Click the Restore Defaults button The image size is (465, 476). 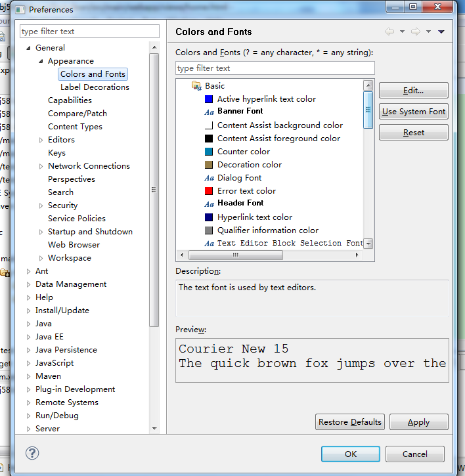(x=349, y=422)
